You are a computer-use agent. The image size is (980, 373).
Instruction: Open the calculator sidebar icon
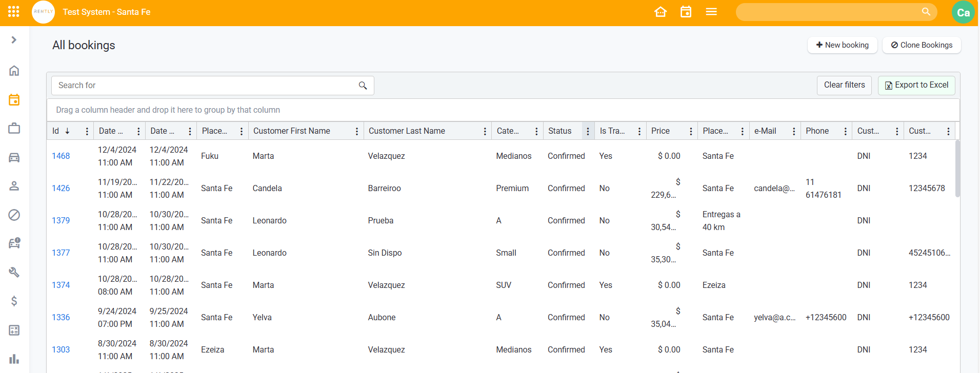pos(14,330)
